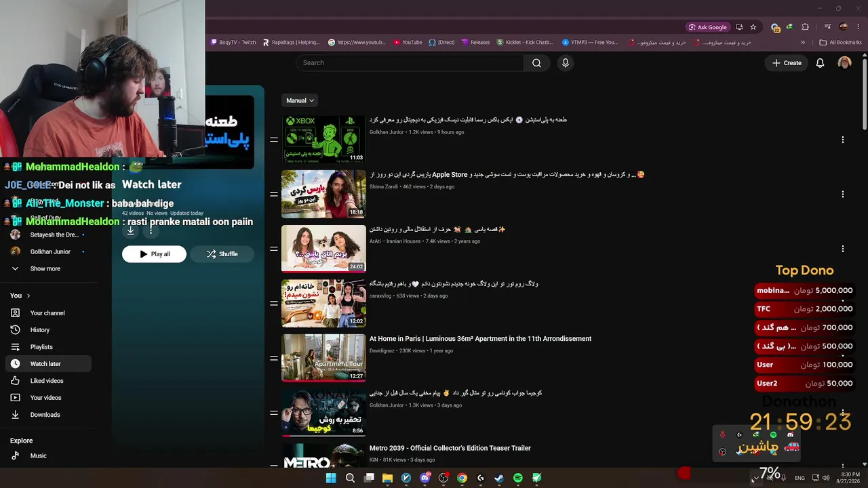
Task: Open the YouTube account avatar menu
Action: pos(844,63)
